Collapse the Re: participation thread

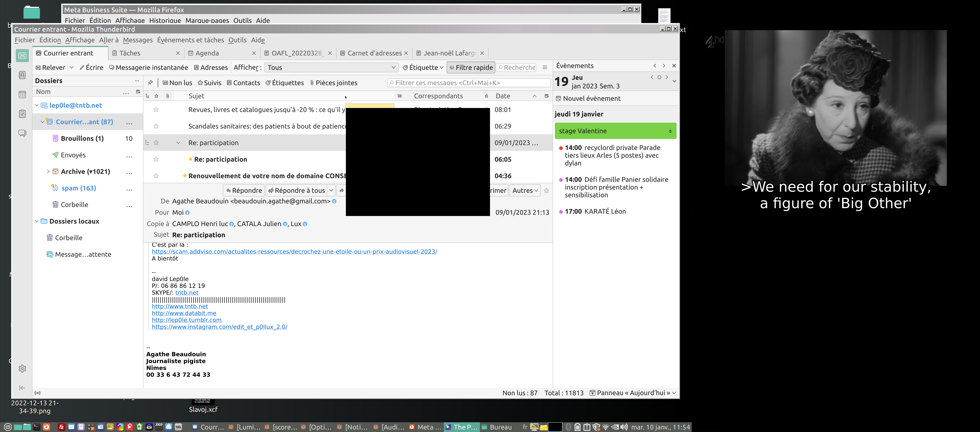[x=178, y=143]
